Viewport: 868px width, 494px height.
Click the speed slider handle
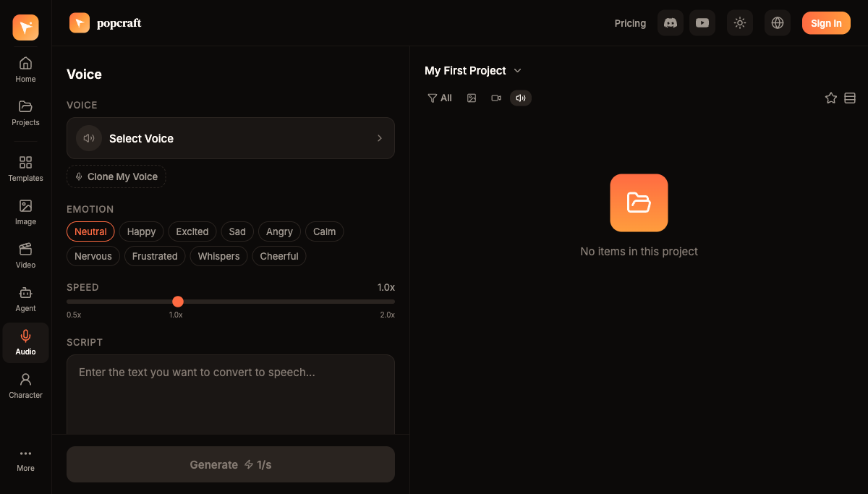[178, 302]
